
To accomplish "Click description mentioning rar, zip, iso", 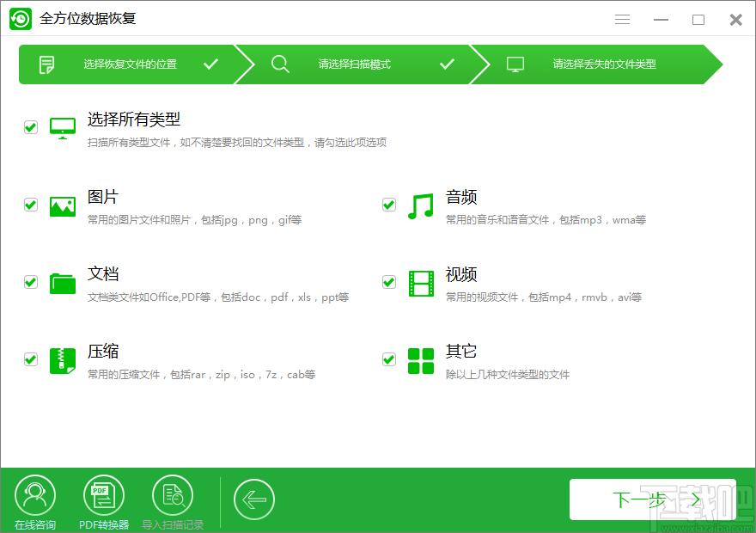I will (201, 374).
